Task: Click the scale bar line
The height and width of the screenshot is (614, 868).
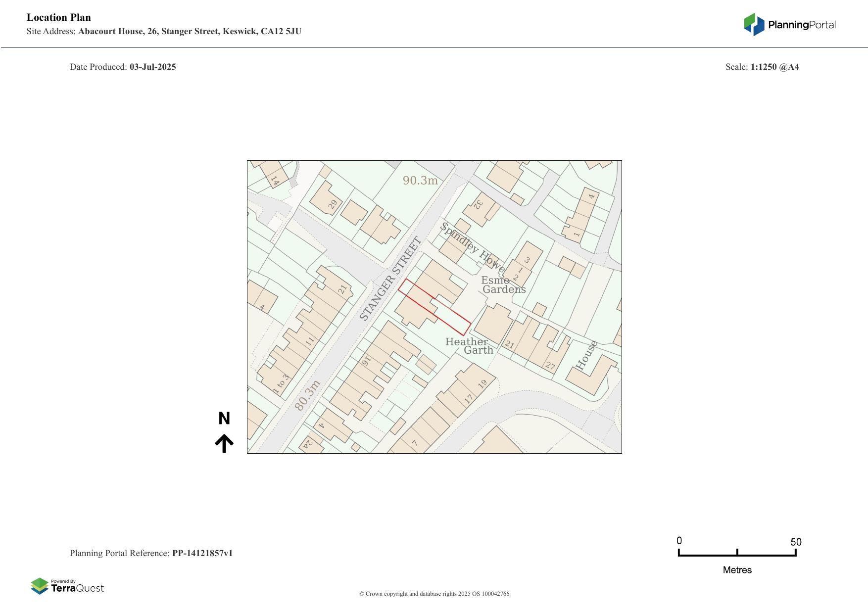Action: click(x=737, y=555)
